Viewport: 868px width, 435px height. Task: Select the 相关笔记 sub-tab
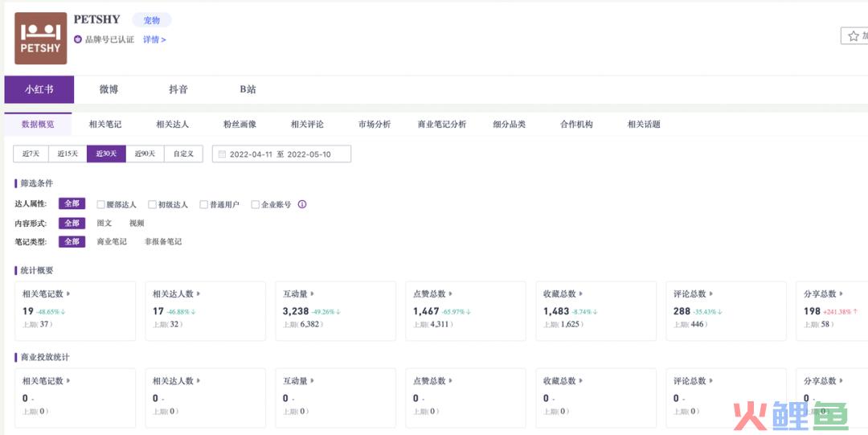(105, 124)
